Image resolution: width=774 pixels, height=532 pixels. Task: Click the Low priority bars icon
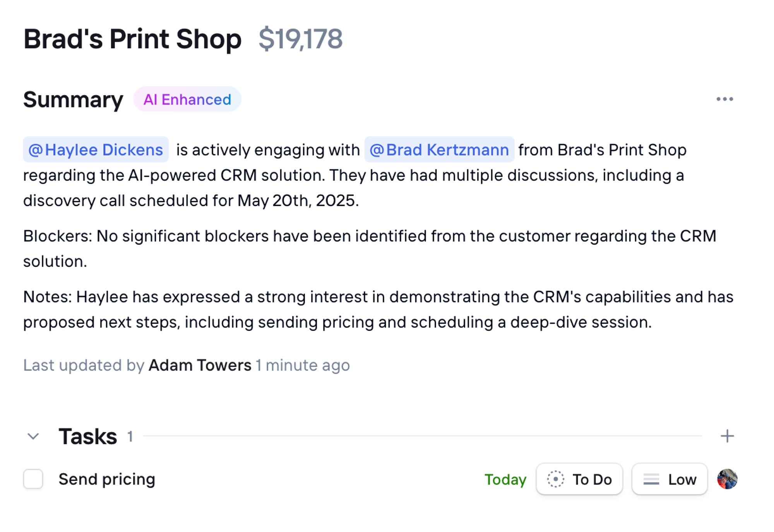651,479
